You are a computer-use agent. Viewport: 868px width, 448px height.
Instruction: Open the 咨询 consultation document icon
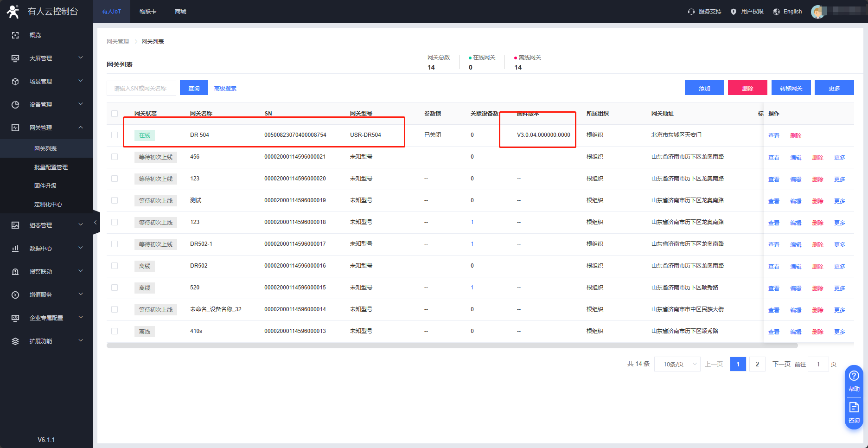tap(854, 408)
